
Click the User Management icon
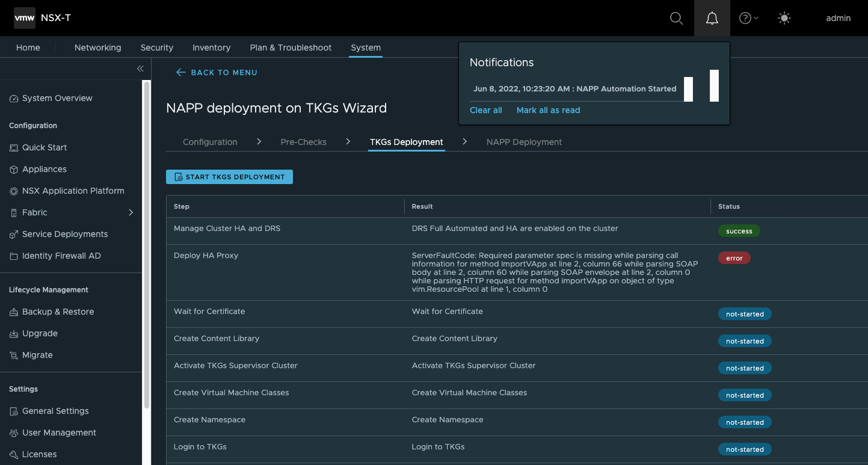pyautogui.click(x=14, y=433)
